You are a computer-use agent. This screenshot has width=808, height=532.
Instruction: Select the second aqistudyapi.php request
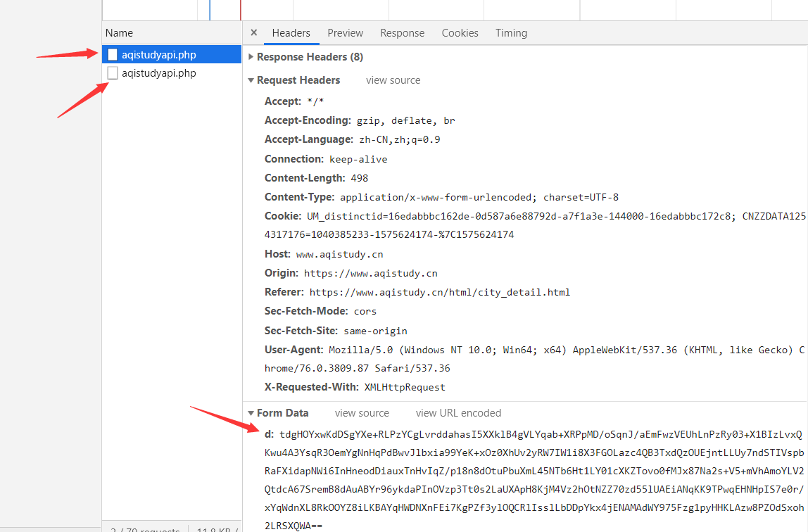click(159, 73)
